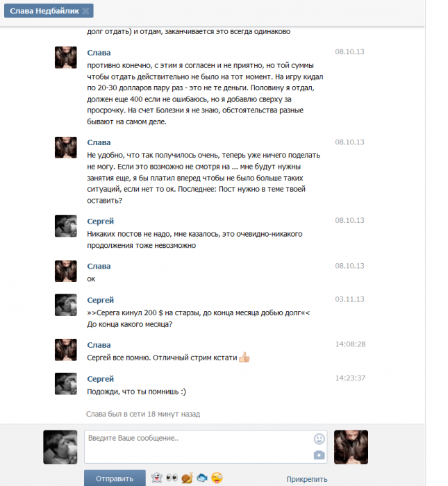Send message with Отправить button

115,478
